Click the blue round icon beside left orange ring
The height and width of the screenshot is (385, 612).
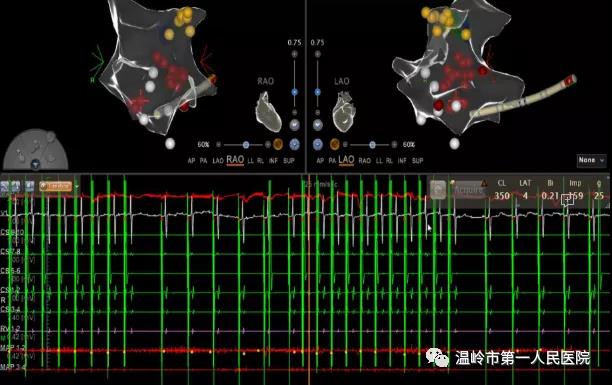(x=294, y=144)
